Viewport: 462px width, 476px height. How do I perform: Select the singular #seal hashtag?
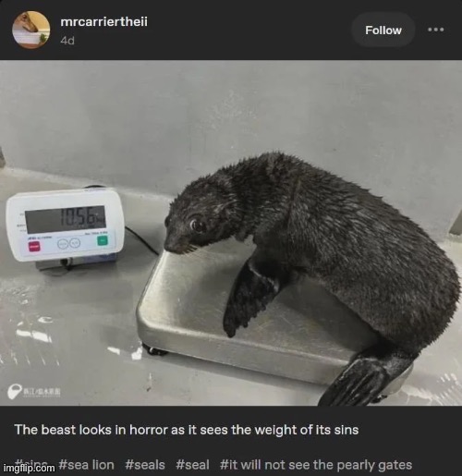click(x=192, y=465)
